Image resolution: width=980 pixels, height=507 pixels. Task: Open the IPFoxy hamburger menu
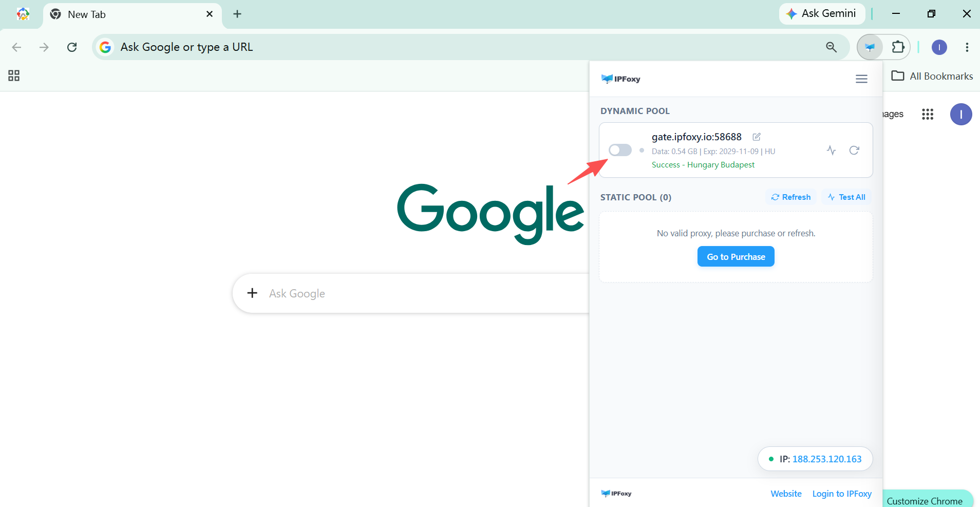(861, 79)
